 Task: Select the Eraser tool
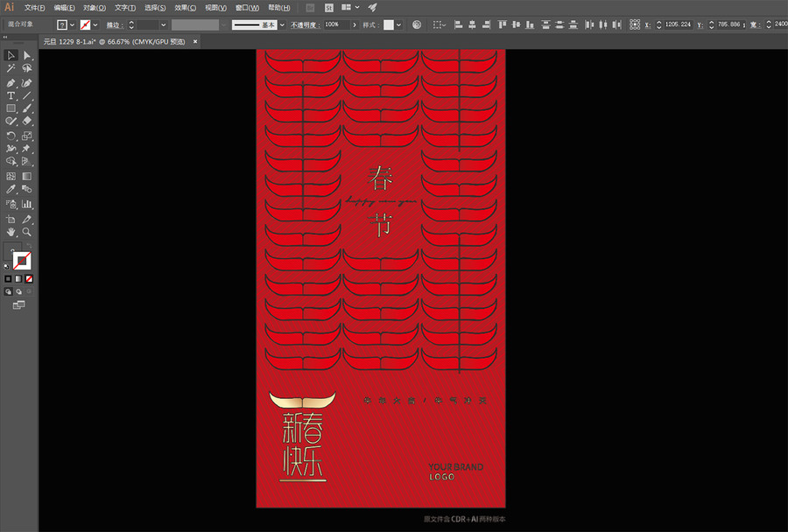pos(27,121)
